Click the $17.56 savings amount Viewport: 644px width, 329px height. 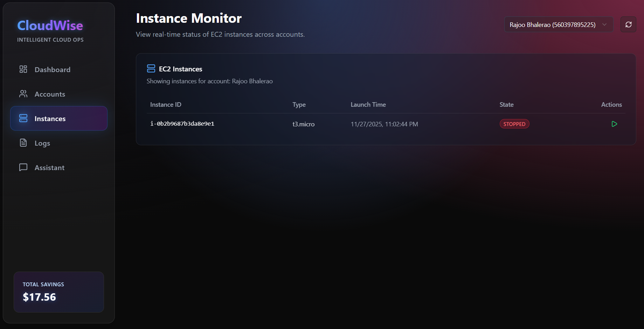click(x=39, y=297)
